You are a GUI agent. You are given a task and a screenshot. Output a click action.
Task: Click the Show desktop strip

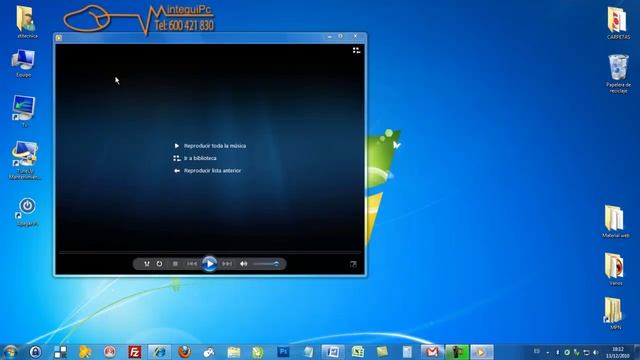pyautogui.click(x=637, y=352)
